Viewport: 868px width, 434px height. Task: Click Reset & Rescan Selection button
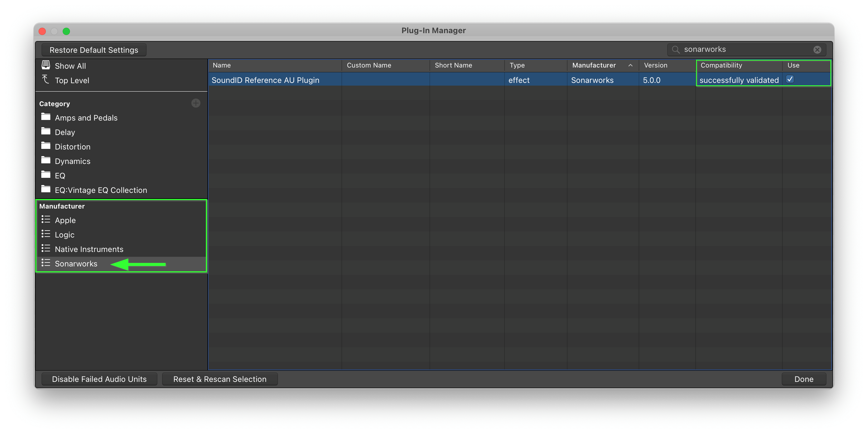pyautogui.click(x=220, y=379)
